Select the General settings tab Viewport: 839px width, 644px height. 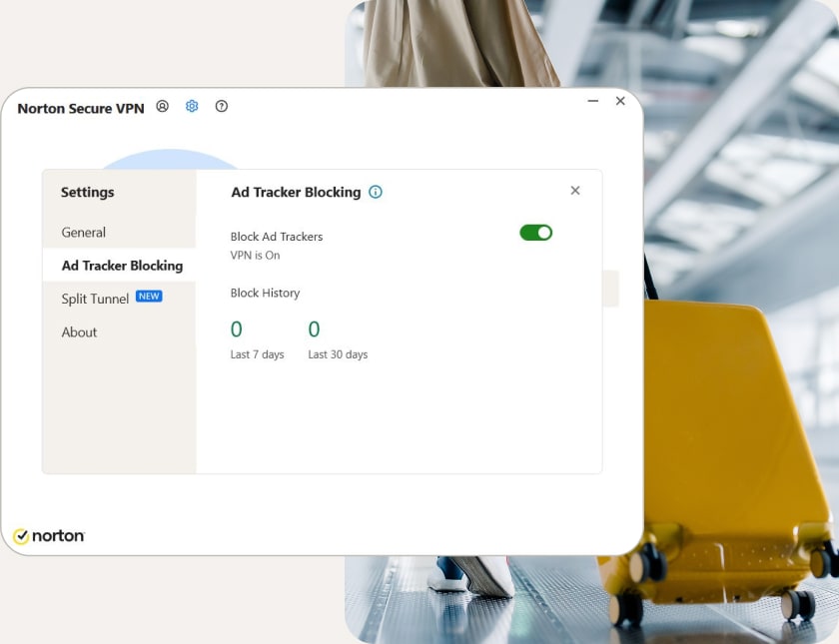[119, 232]
